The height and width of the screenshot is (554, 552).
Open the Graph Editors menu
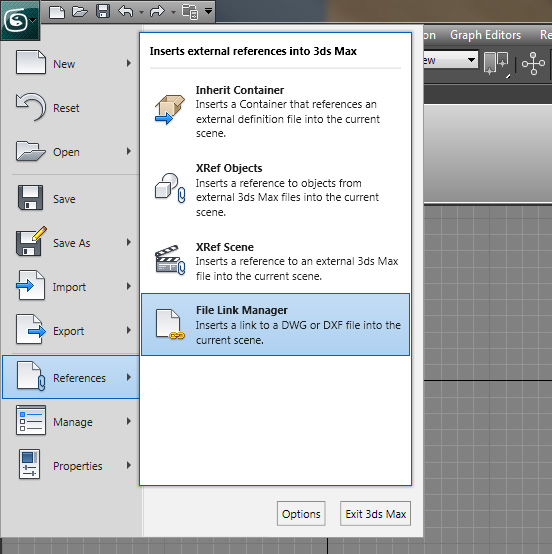pyautogui.click(x=485, y=35)
